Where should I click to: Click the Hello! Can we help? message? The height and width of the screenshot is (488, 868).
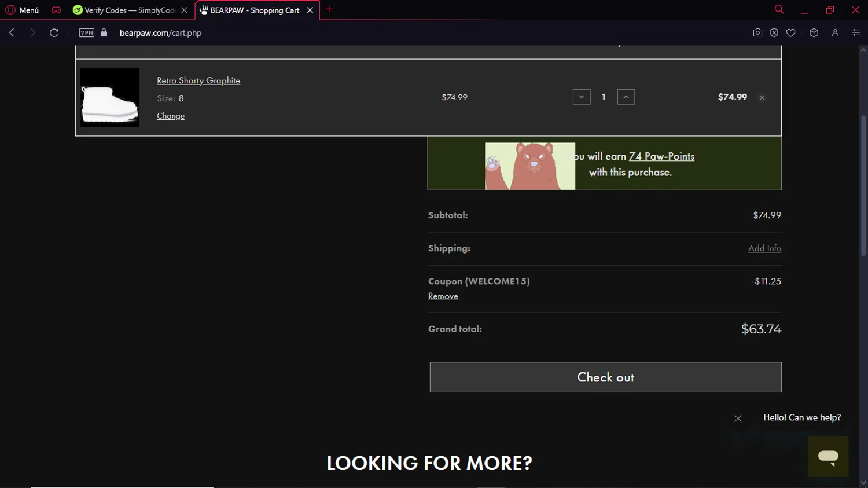pyautogui.click(x=802, y=417)
